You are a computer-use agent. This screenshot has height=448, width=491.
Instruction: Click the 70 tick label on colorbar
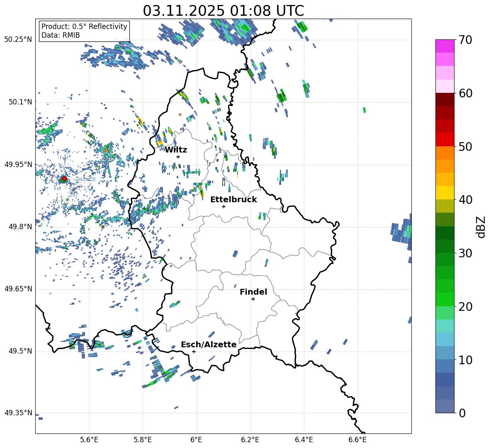coord(466,40)
